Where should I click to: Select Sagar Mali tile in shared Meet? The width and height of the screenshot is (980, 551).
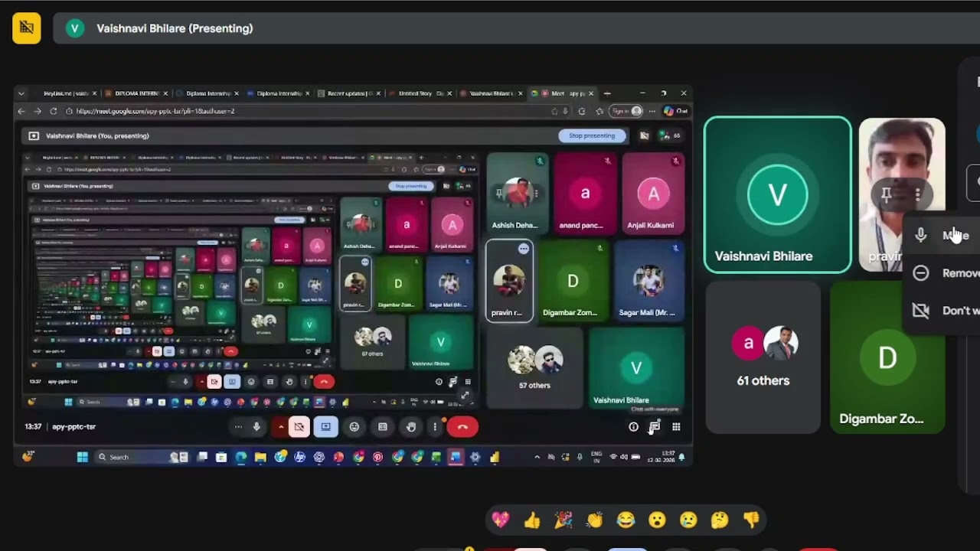pos(649,281)
